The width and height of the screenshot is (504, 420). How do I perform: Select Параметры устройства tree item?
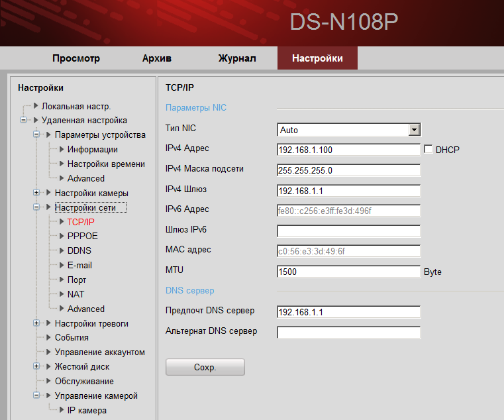tap(100, 134)
